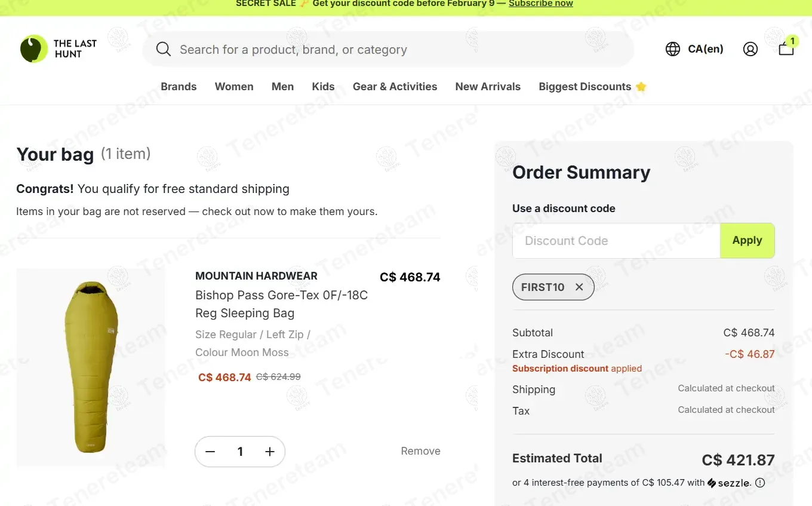
Task: Open the shopping bag icon
Action: [786, 49]
